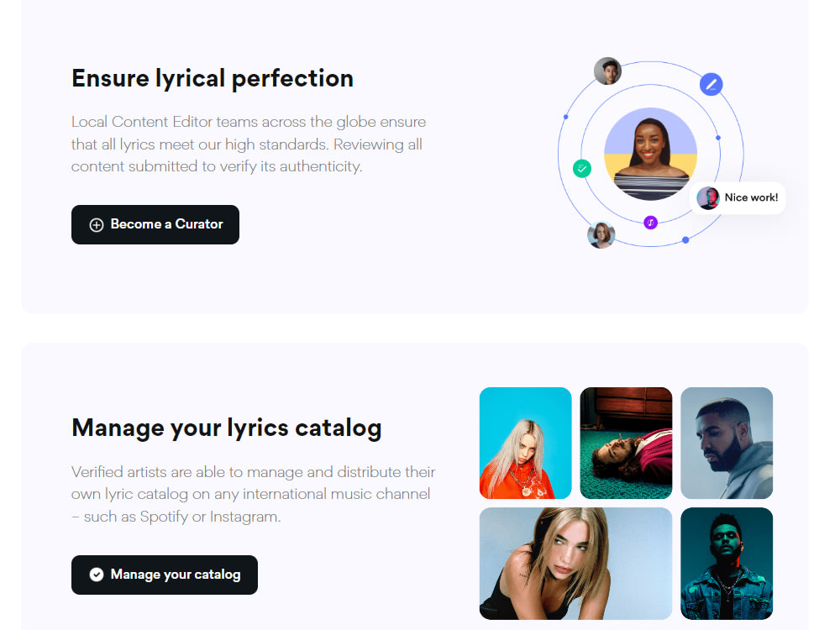The height and width of the screenshot is (630, 840).
Task: Click the green checkmark verification icon
Action: coord(581,168)
